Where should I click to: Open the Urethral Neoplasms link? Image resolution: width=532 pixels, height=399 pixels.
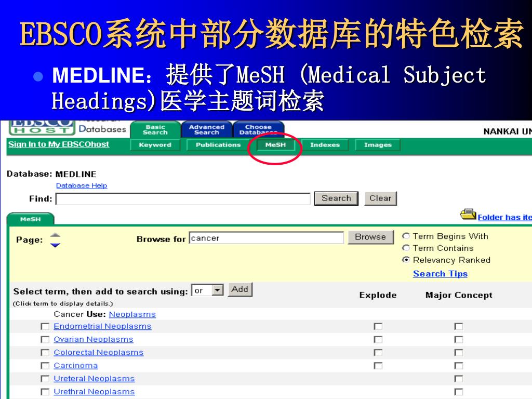point(94,392)
